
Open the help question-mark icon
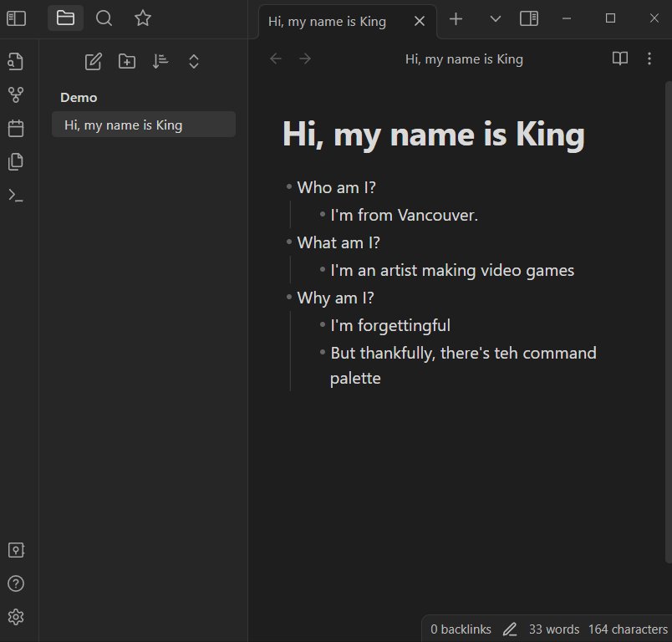[16, 583]
